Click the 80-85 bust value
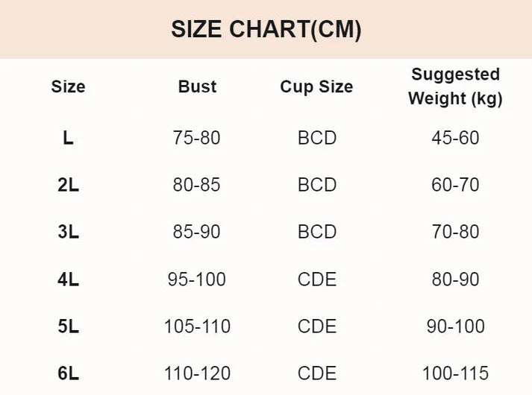Viewport: 532px width, 395px height. point(197,185)
